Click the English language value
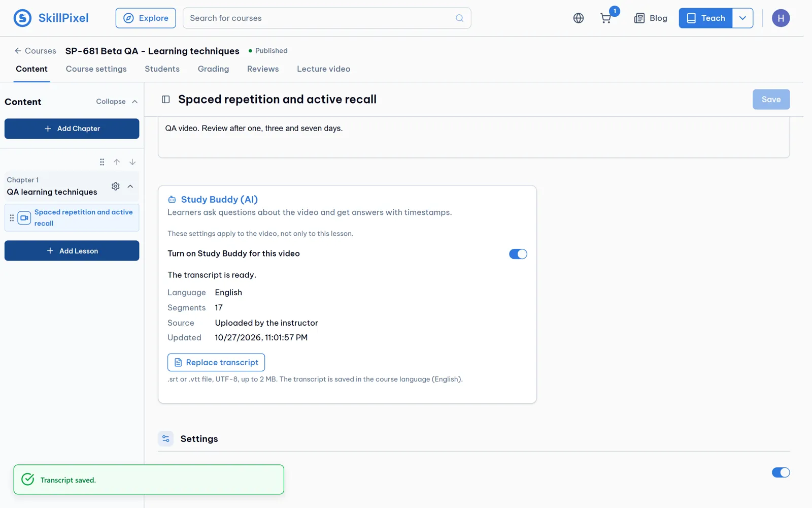The image size is (812, 508). (228, 293)
